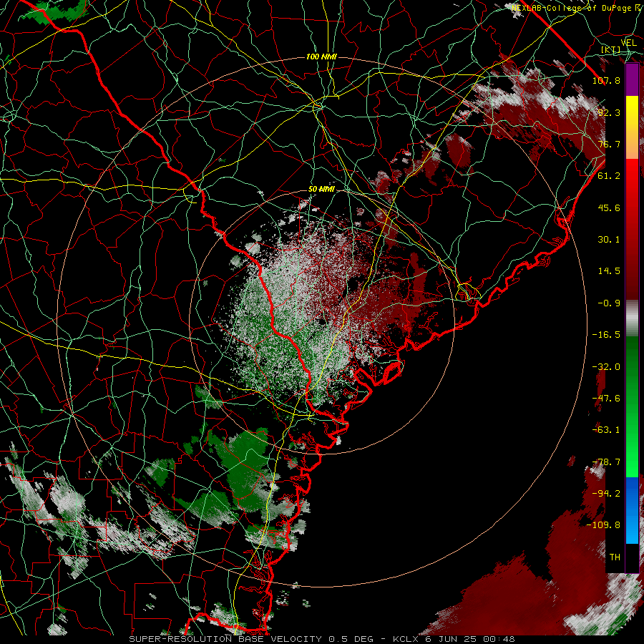Click the 6 JUN 25 00:48 timestamp
Viewport: 644px width, 644px height.
pyautogui.click(x=469, y=639)
